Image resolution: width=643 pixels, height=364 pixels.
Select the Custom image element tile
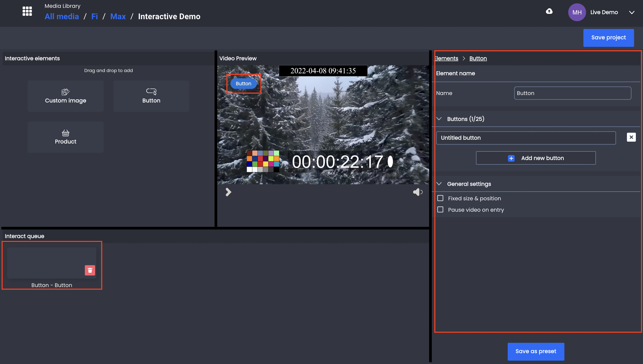click(66, 96)
